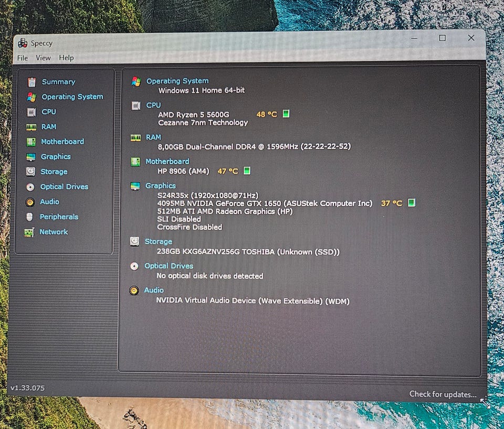Click the RAM stick icon in sidebar

click(31, 127)
